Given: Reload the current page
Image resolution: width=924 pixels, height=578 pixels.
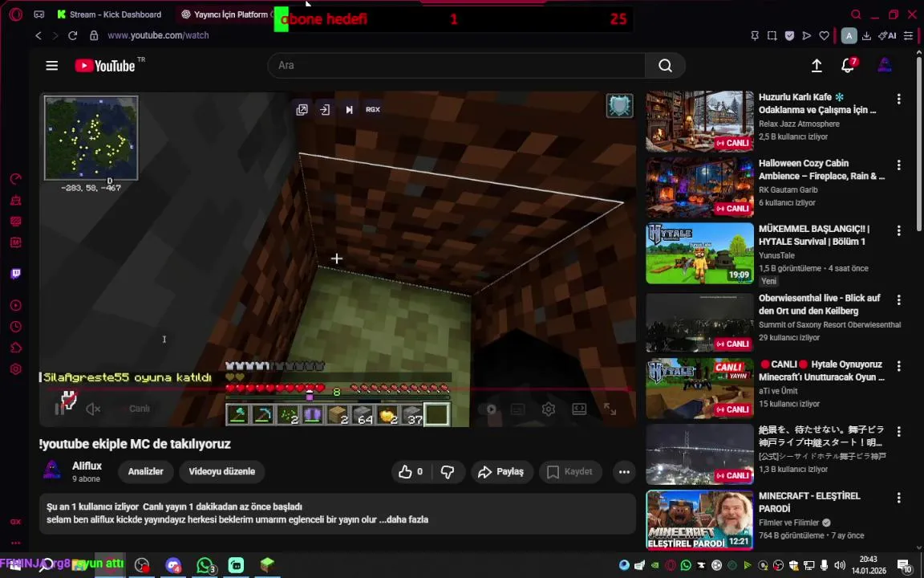Looking at the screenshot, I should (72, 35).
